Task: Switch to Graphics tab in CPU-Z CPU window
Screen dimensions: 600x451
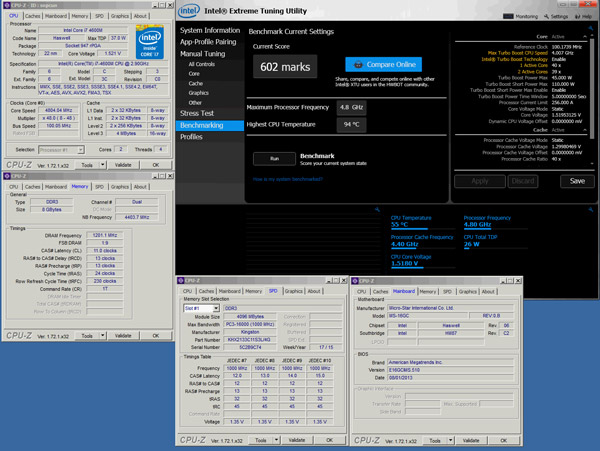Action: coord(120,16)
